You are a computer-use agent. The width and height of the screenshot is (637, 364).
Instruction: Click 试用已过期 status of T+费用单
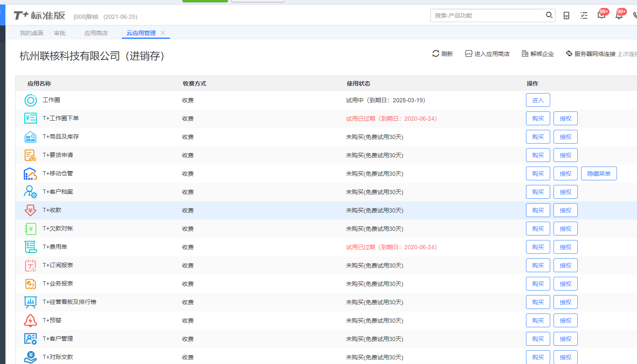[392, 247]
